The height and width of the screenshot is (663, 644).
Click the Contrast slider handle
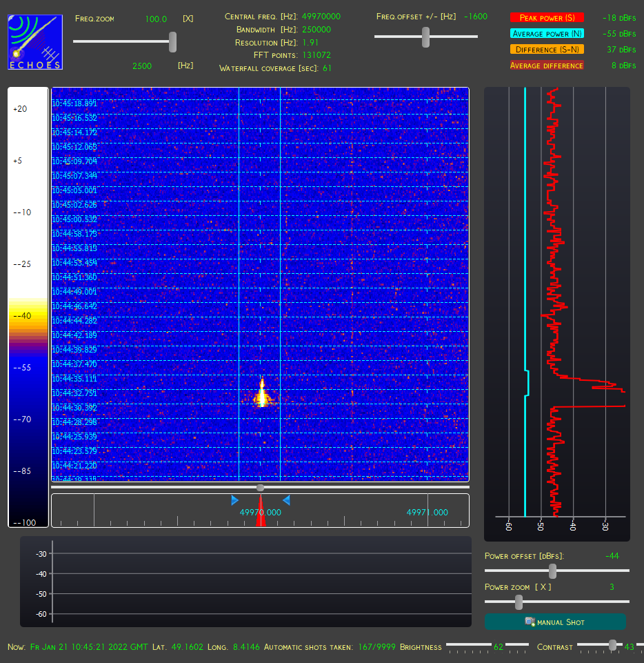click(x=612, y=645)
